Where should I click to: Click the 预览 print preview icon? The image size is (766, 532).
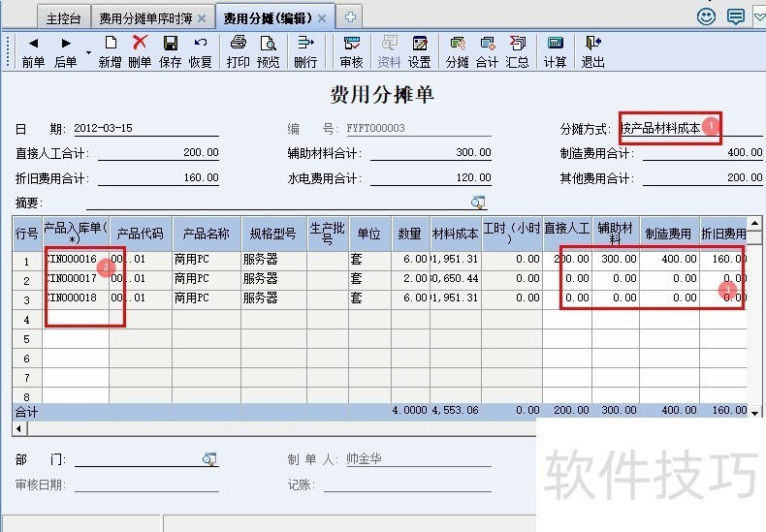(x=268, y=44)
